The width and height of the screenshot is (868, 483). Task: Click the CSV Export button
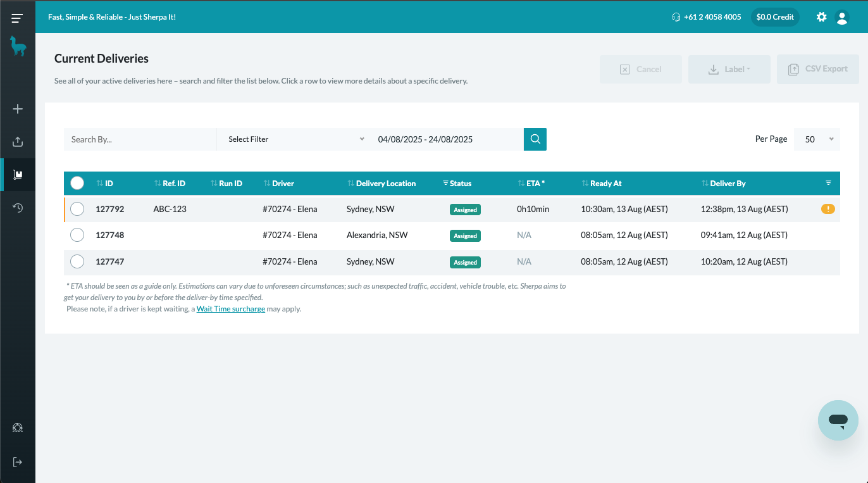click(817, 69)
